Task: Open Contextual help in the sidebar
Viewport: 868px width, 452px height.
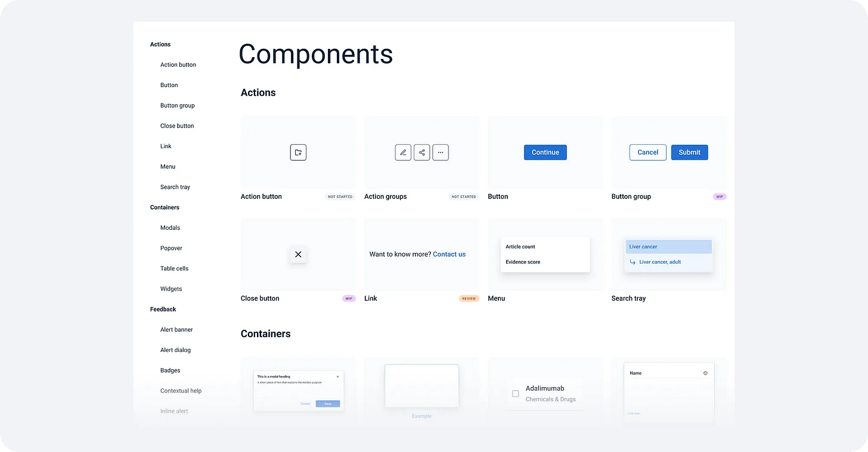Action: click(x=181, y=391)
